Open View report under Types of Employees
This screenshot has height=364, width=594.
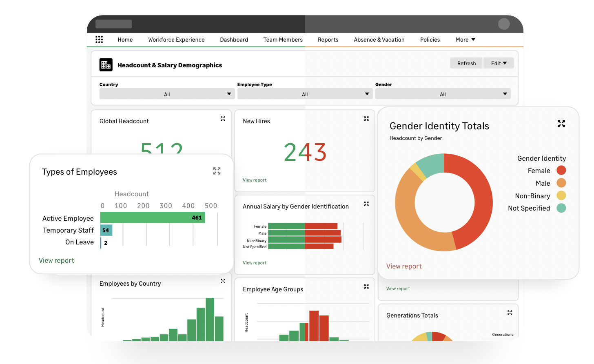pos(56,260)
